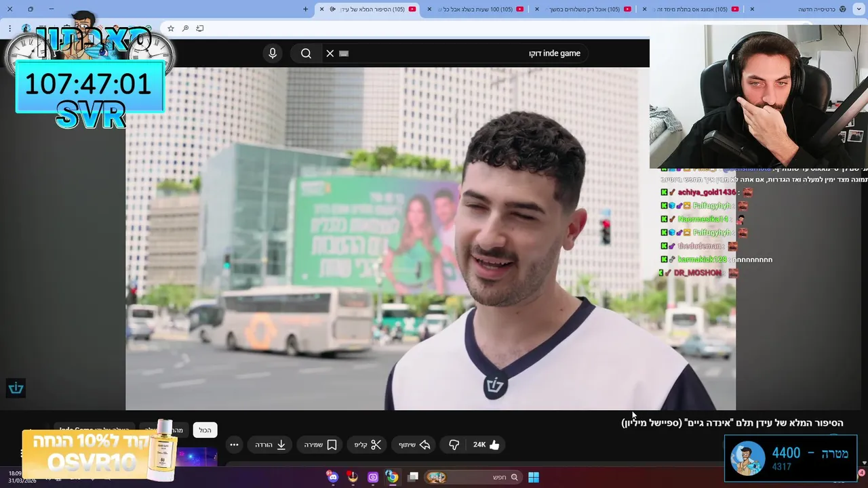
Task: Switch to the 'אוכל רק משלוחים' tab
Action: pos(585,9)
